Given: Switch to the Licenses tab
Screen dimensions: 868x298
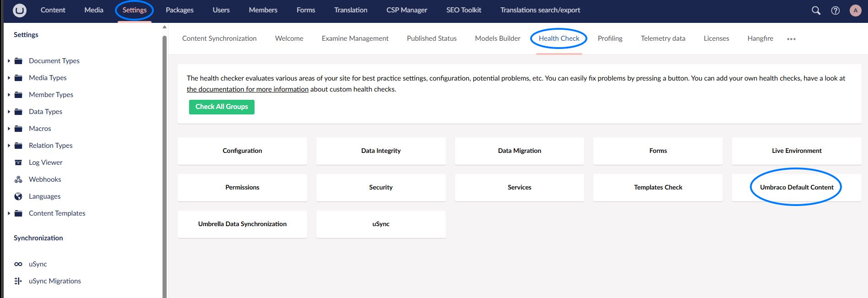Looking at the screenshot, I should [x=716, y=38].
